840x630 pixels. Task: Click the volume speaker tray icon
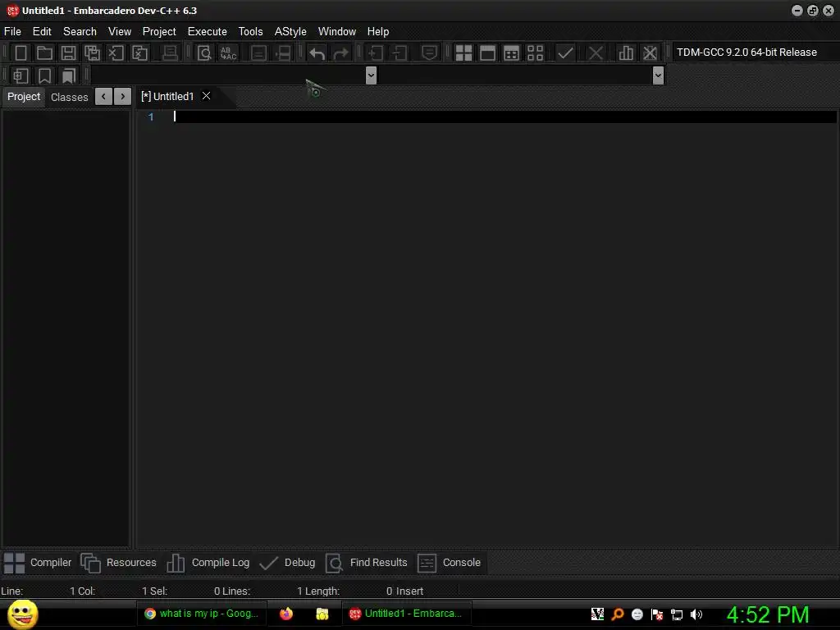pos(696,614)
